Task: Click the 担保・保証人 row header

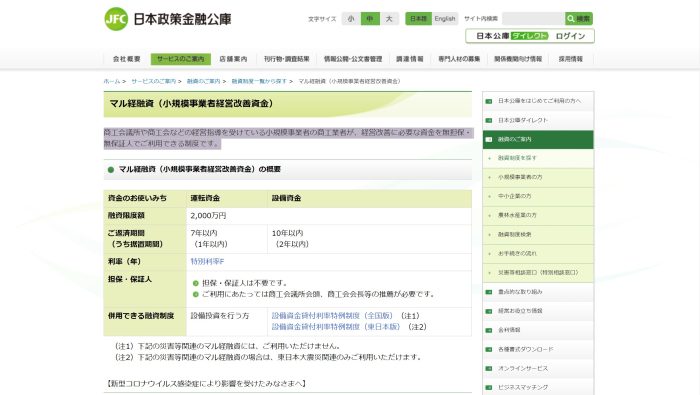Action: pyautogui.click(x=130, y=279)
